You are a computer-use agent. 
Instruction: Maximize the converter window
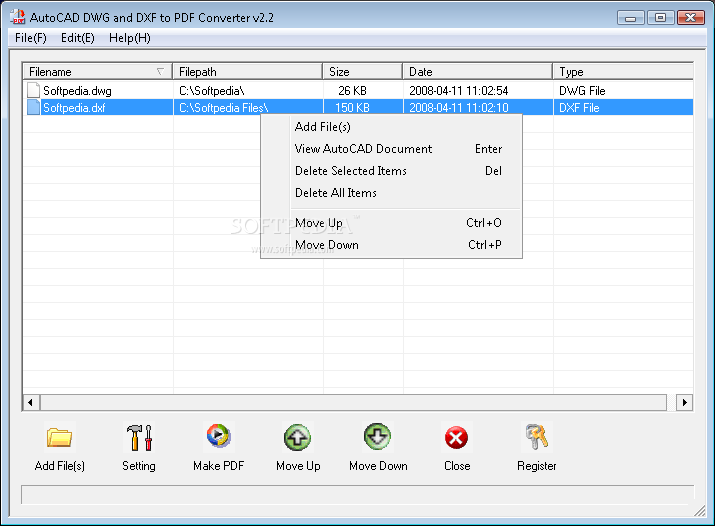660,18
